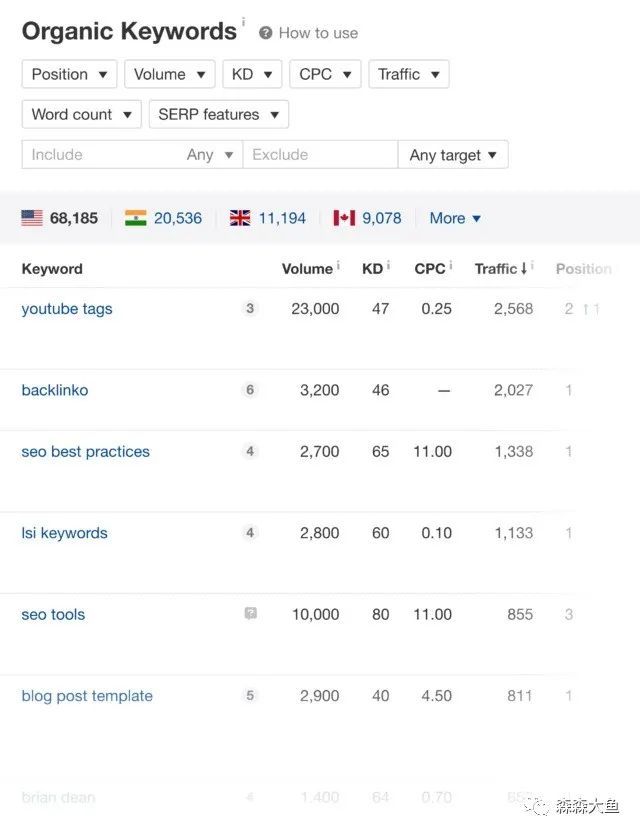
Task: Click the 10,000 volume for seo tools
Action: (x=315, y=615)
